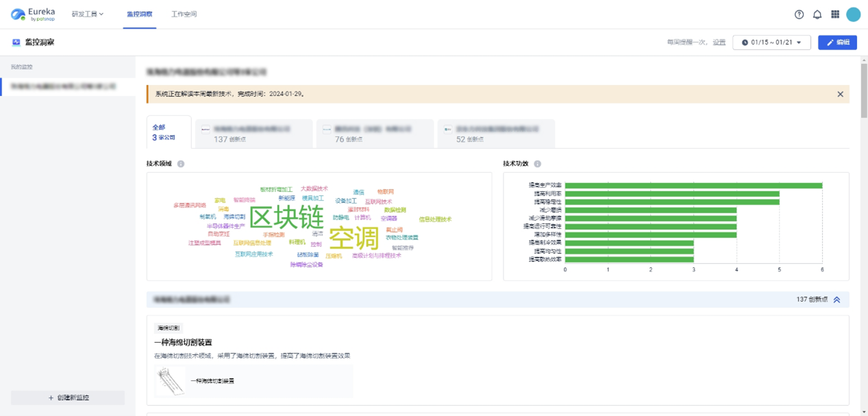Open the help question mark icon

coord(799,14)
